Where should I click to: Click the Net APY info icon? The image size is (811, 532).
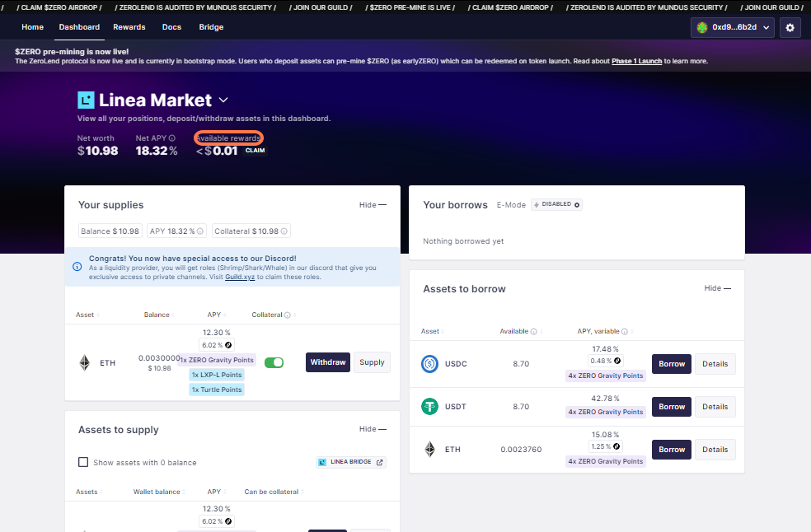point(172,138)
